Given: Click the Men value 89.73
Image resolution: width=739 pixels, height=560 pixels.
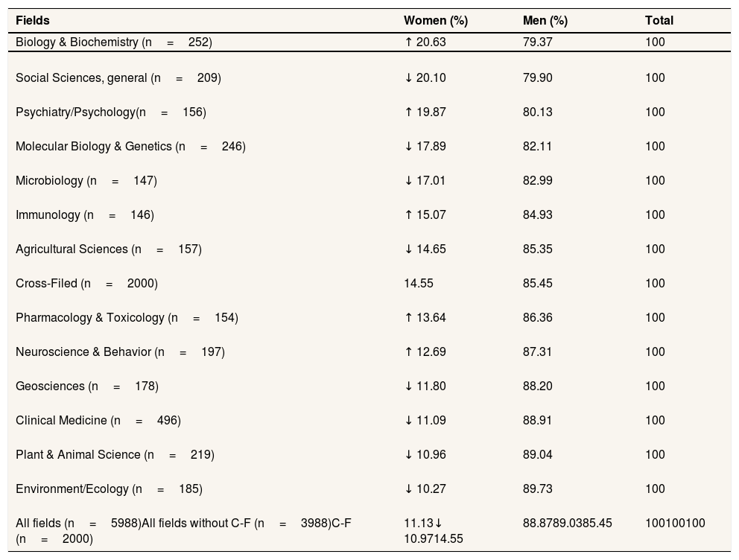Looking at the screenshot, I should click(x=537, y=489).
